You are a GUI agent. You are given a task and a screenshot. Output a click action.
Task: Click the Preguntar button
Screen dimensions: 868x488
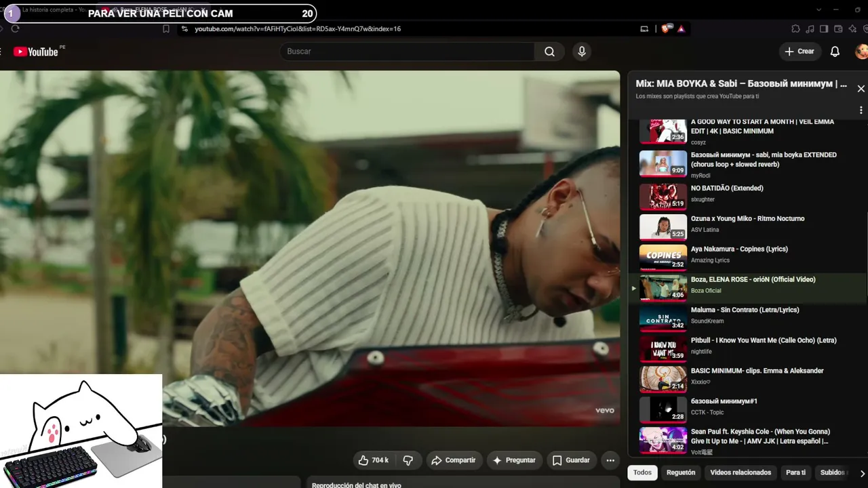point(515,460)
